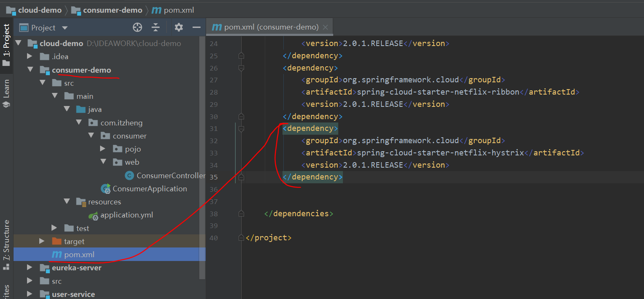Click the Maven icon on editor tab
644x299 pixels.
tap(217, 27)
